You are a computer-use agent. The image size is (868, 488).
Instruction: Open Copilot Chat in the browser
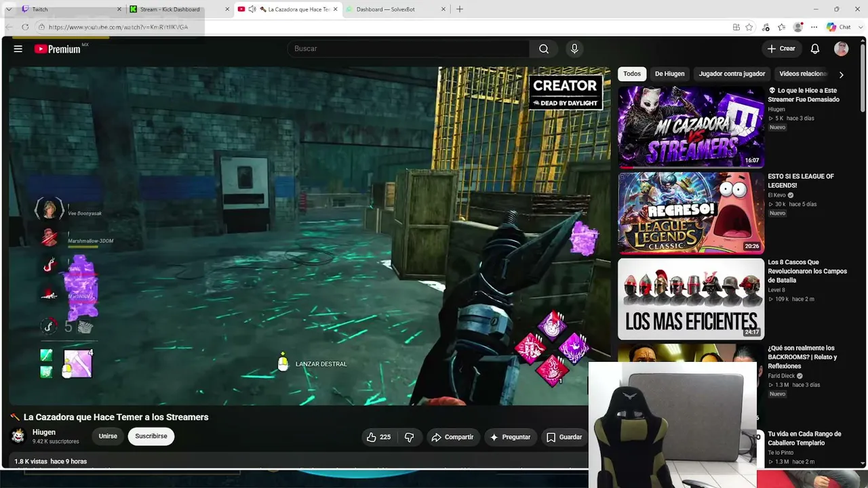click(838, 27)
